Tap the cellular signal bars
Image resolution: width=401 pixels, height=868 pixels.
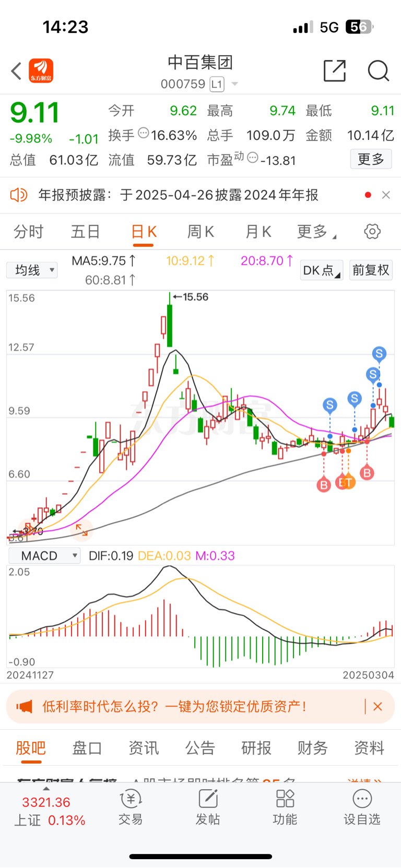point(303,27)
